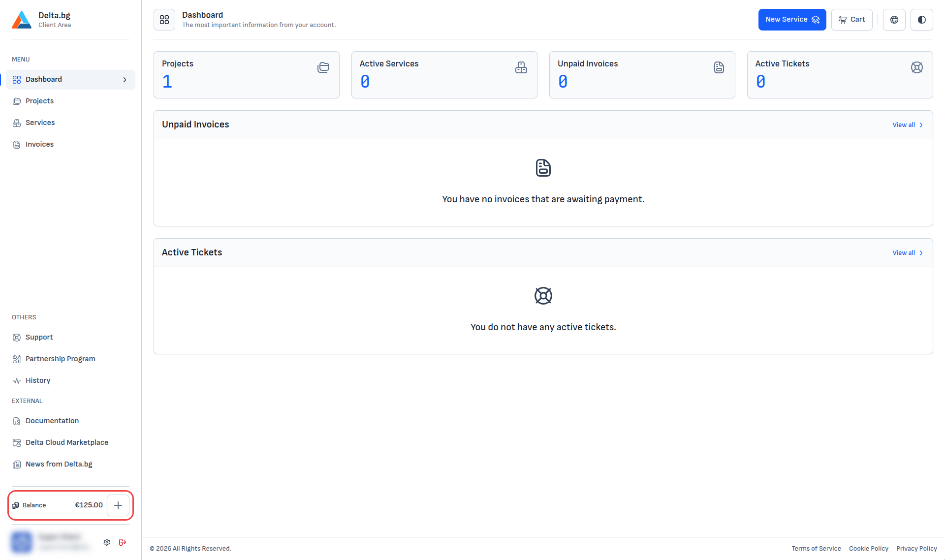Viewport: 945px width, 560px height.
Task: Open Cookie Policy footer link
Action: point(869,549)
